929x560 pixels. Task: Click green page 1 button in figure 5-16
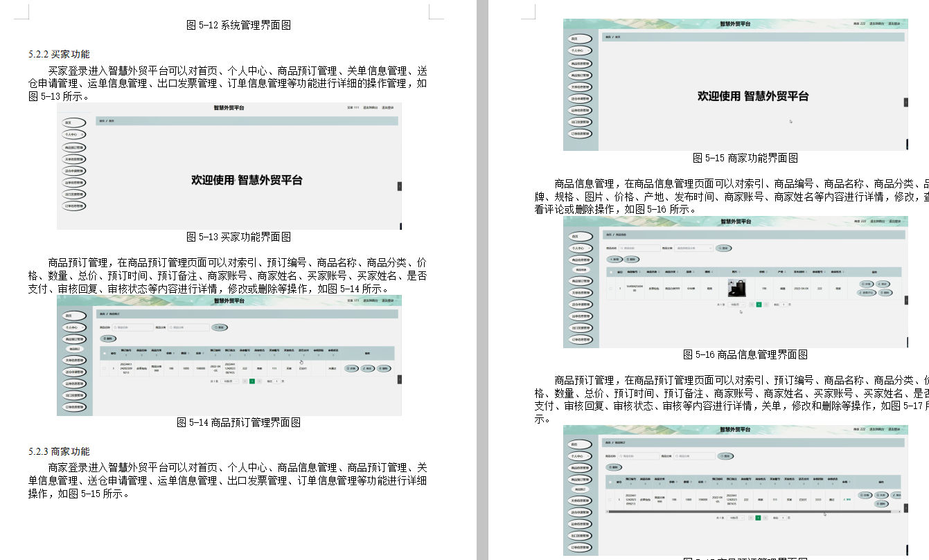click(x=759, y=305)
